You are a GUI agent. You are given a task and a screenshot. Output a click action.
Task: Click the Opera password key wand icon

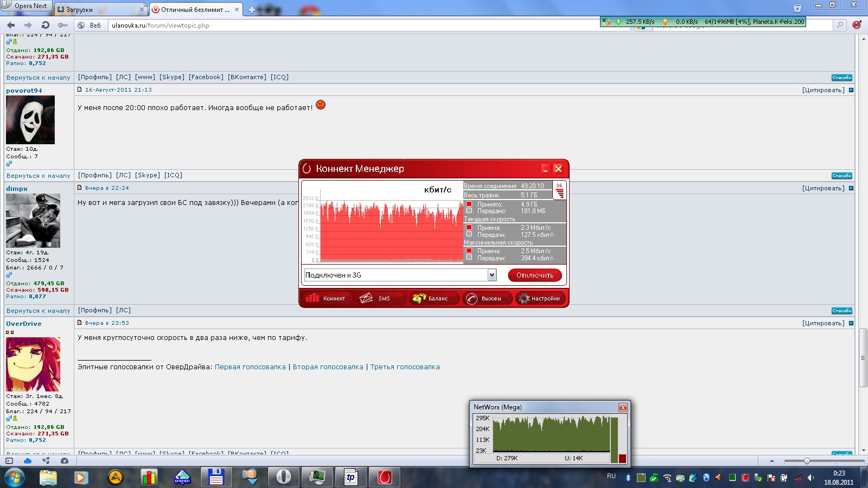[63, 25]
